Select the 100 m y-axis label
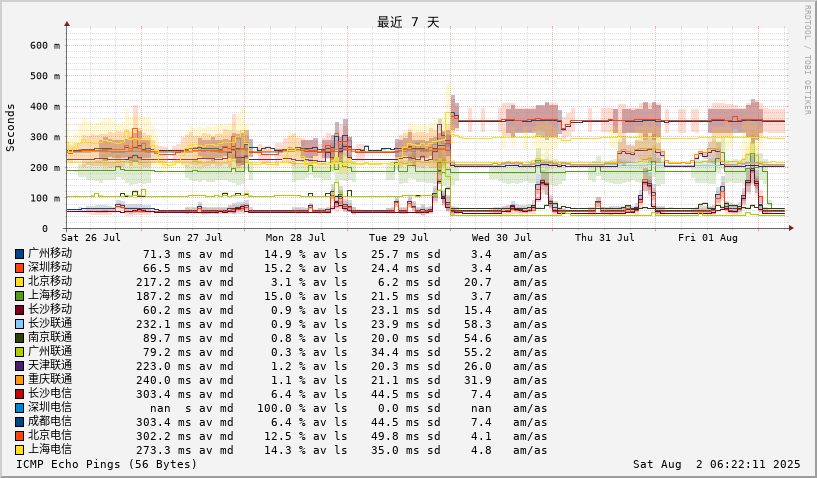The image size is (817, 478). [x=45, y=199]
